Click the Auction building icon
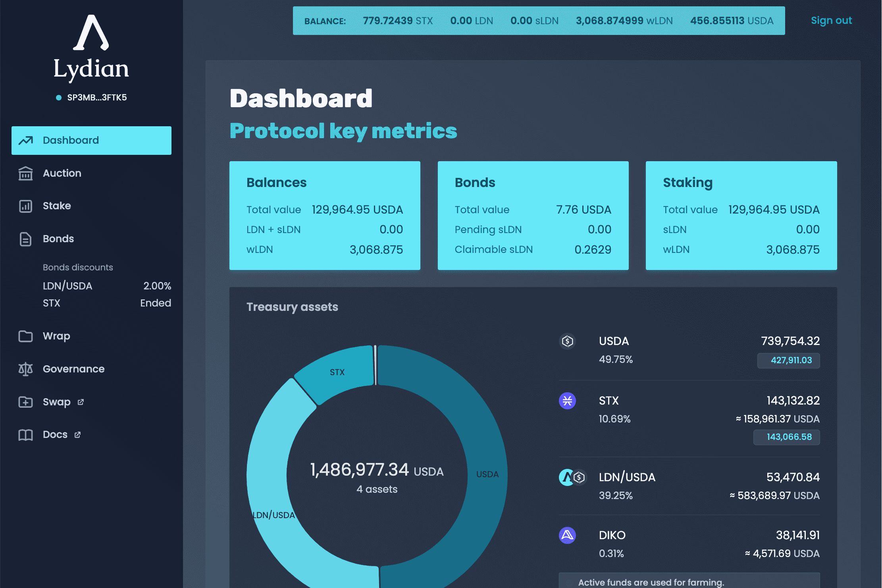The image size is (882, 588). click(25, 173)
